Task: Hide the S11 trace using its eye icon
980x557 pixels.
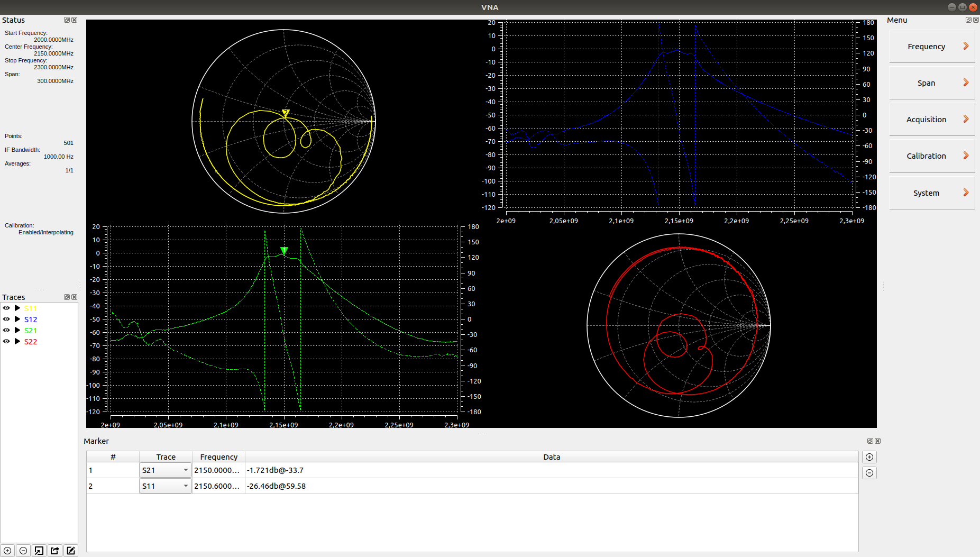Action: pyautogui.click(x=6, y=308)
